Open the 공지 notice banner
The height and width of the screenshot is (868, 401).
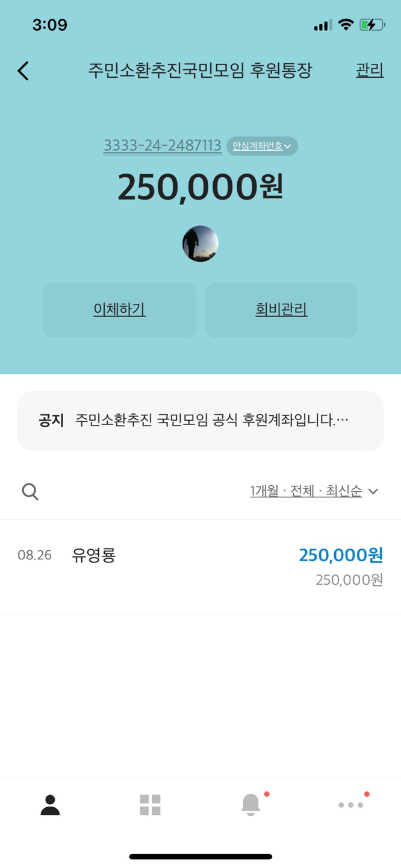pyautogui.click(x=200, y=421)
